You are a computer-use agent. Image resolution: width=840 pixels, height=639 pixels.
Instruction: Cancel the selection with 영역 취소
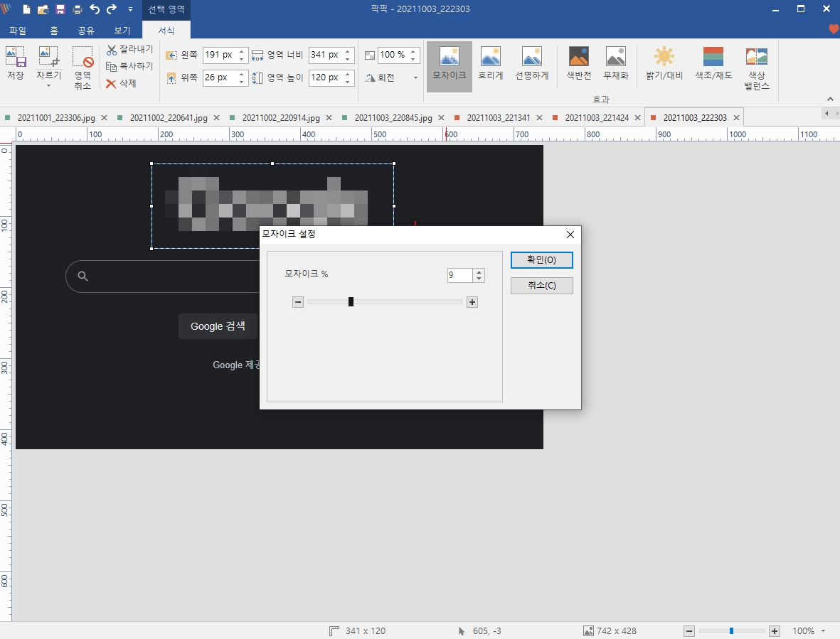tap(83, 68)
